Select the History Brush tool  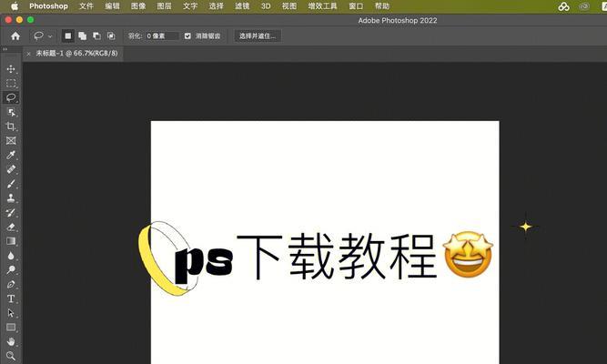pos(11,212)
